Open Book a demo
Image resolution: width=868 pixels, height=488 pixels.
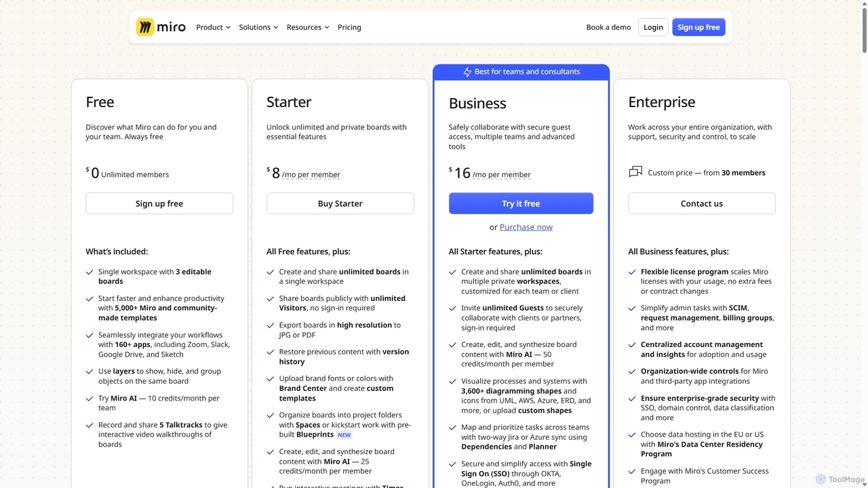coord(608,27)
